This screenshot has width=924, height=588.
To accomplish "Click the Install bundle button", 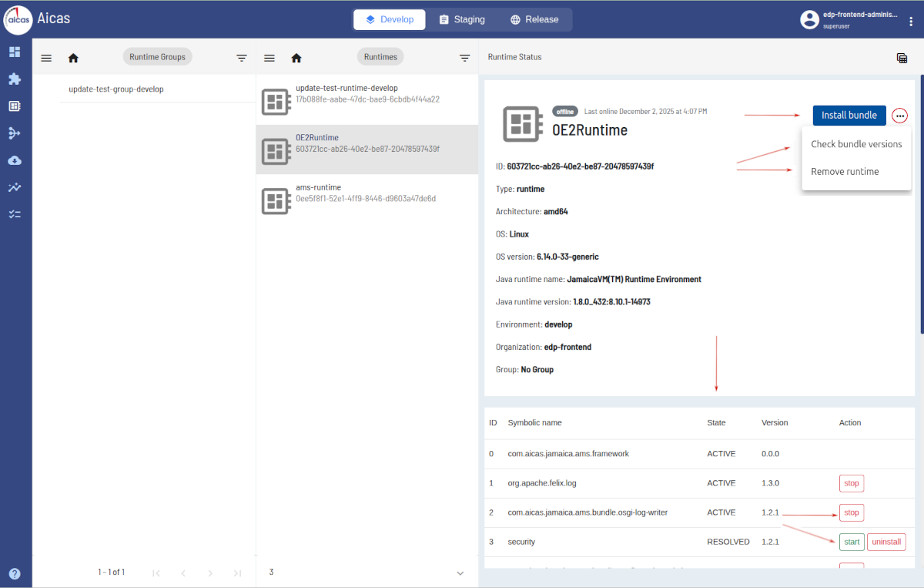I will coord(849,116).
